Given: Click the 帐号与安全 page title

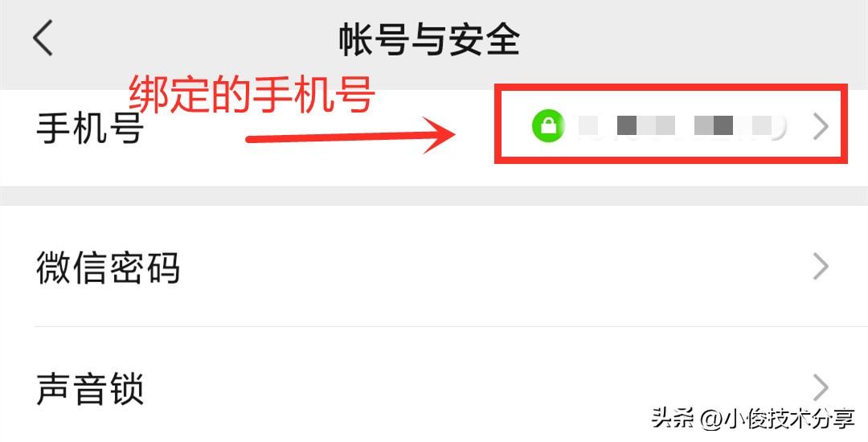Looking at the screenshot, I should coord(429,39).
